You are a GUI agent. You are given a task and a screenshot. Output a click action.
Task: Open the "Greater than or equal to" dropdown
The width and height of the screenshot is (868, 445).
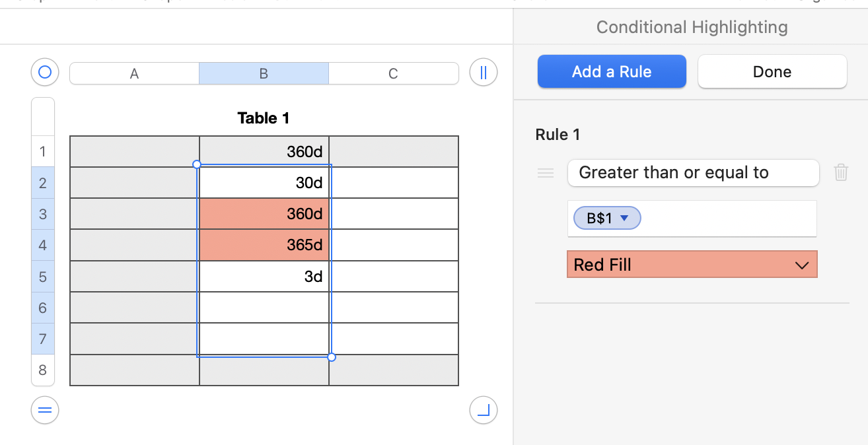[693, 173]
